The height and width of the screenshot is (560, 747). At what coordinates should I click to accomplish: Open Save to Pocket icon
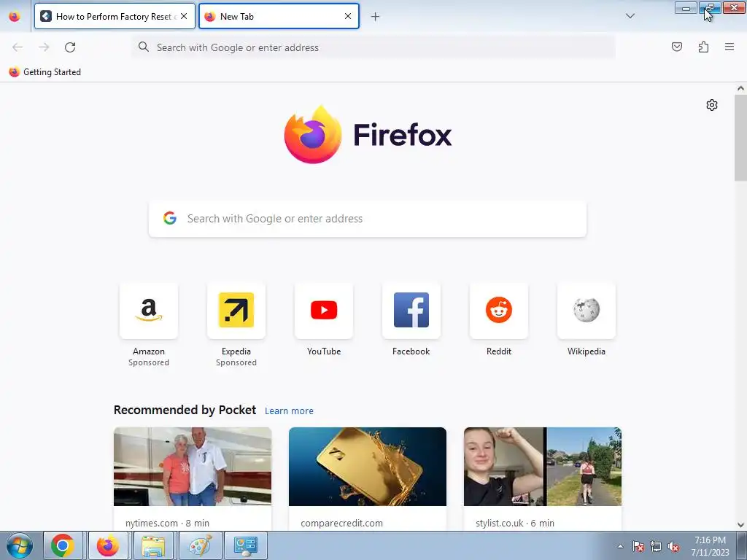(676, 47)
